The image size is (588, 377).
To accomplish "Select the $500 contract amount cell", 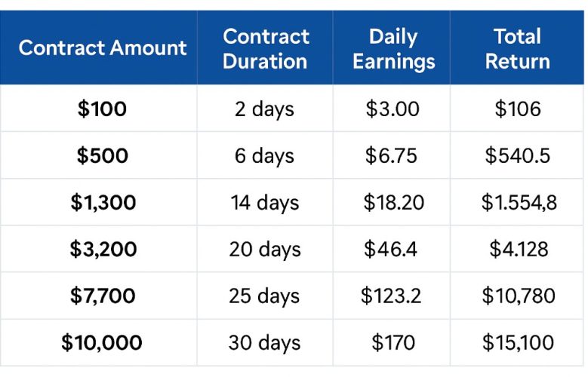I will (x=103, y=156).
